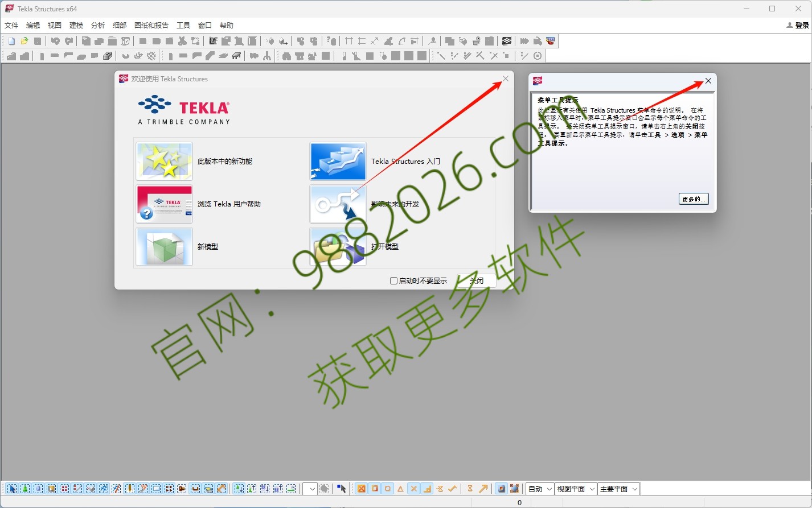
Task: Click the status bar value 0
Action: click(x=519, y=502)
